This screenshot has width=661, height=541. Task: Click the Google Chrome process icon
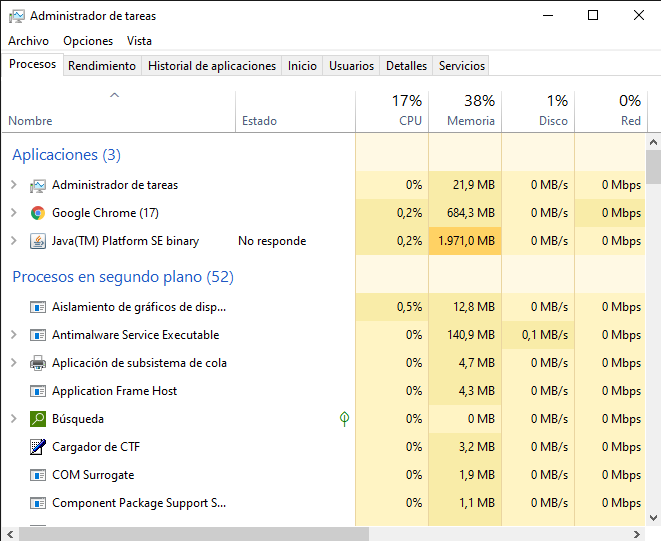38,213
